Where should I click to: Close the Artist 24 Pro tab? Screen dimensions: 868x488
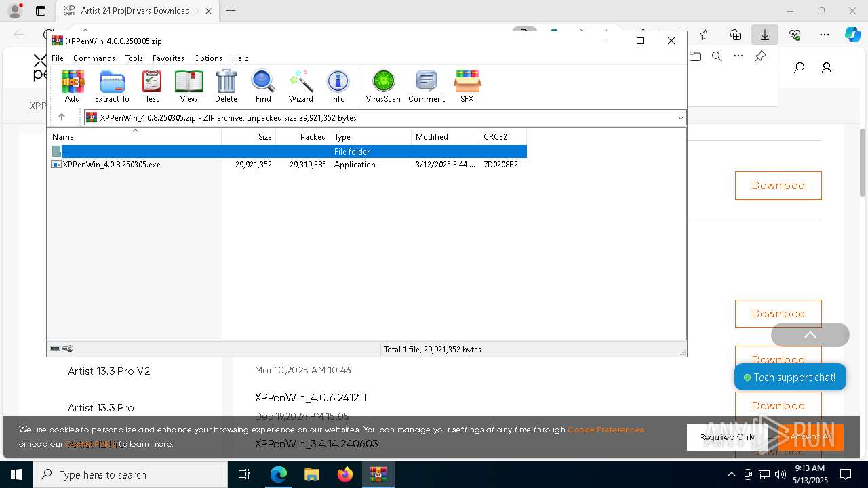point(208,11)
